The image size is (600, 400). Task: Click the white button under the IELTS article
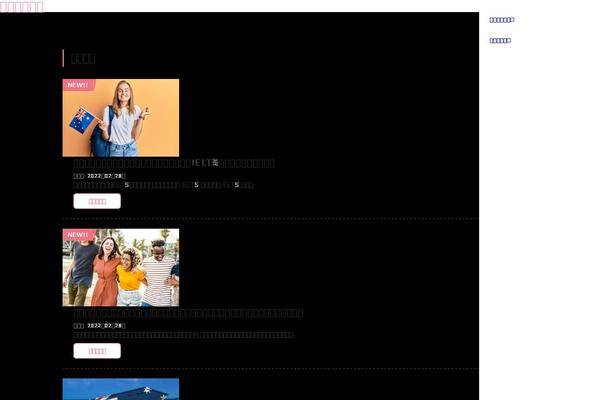(x=97, y=201)
